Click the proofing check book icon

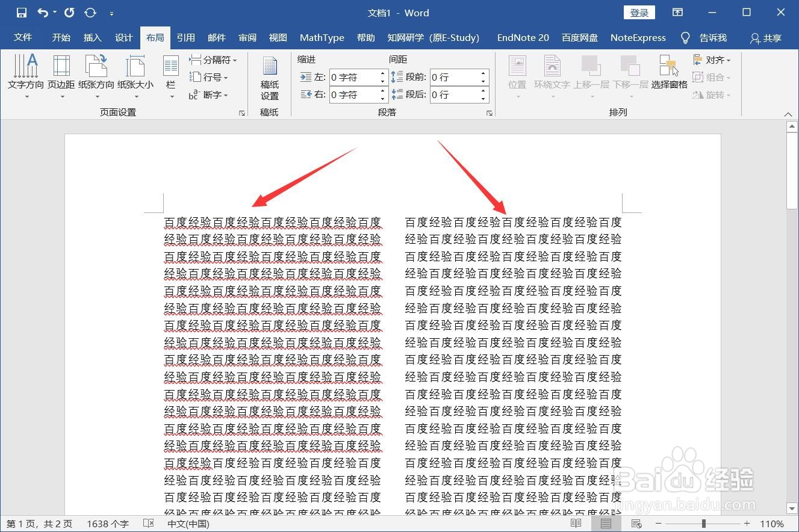point(149,524)
